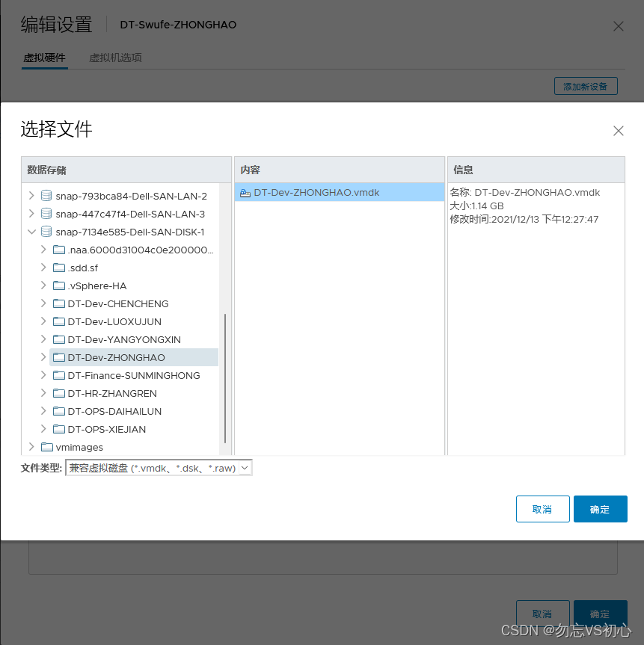Viewport: 644px width, 645px height.
Task: Click the 添加新设备 button
Action: click(x=585, y=85)
